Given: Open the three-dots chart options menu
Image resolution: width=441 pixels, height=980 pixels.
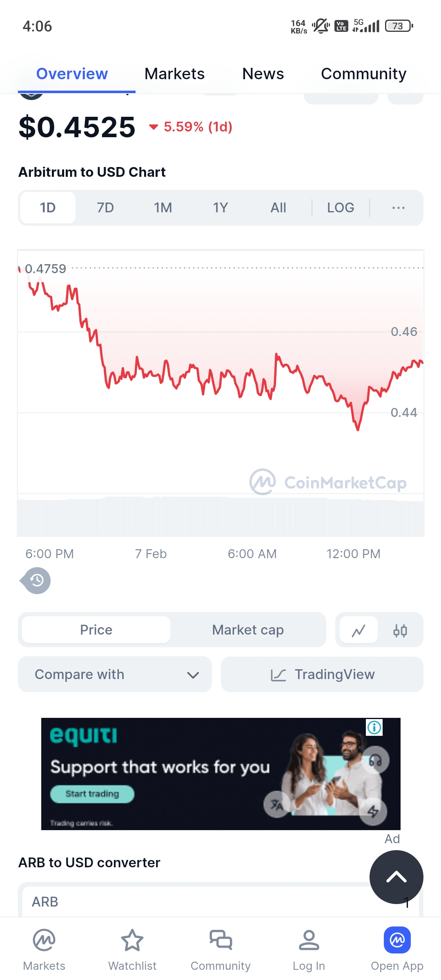Looking at the screenshot, I should (398, 208).
